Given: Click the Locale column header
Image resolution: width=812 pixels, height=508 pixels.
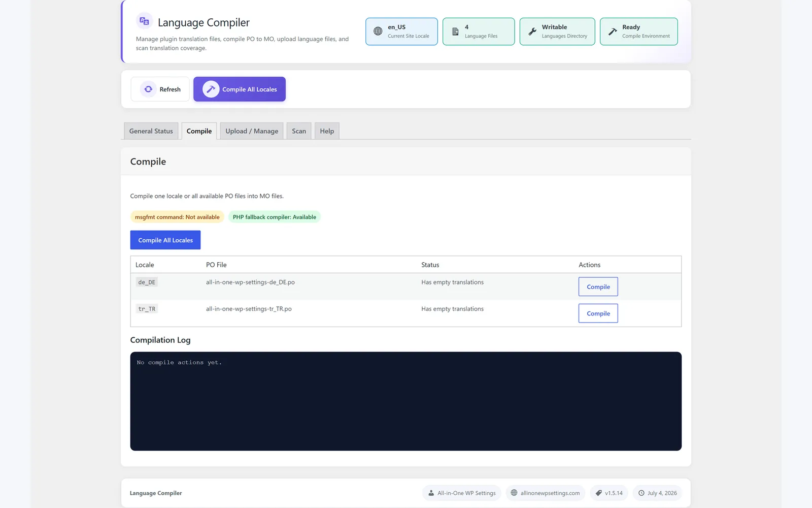Looking at the screenshot, I should coord(145,265).
